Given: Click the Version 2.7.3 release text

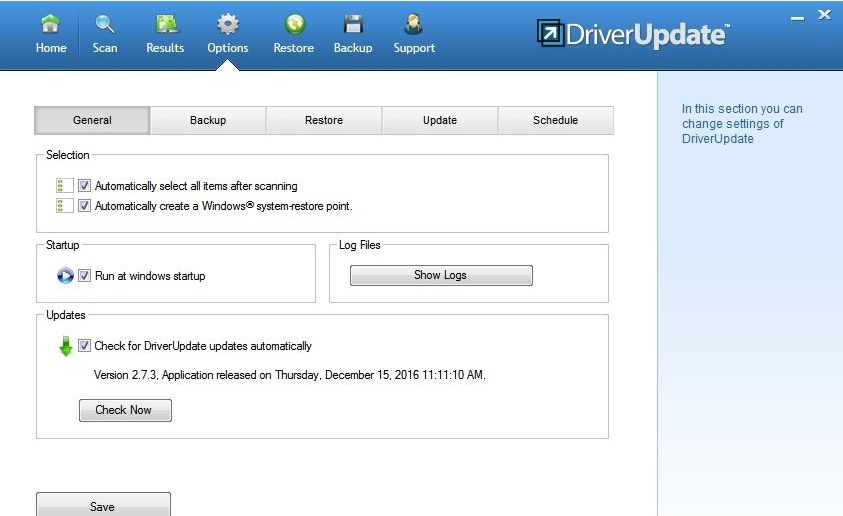Looking at the screenshot, I should click(289, 375).
